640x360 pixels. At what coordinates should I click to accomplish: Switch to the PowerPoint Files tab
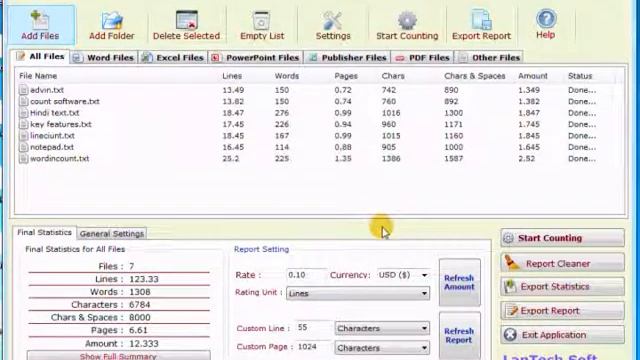pyautogui.click(x=256, y=58)
